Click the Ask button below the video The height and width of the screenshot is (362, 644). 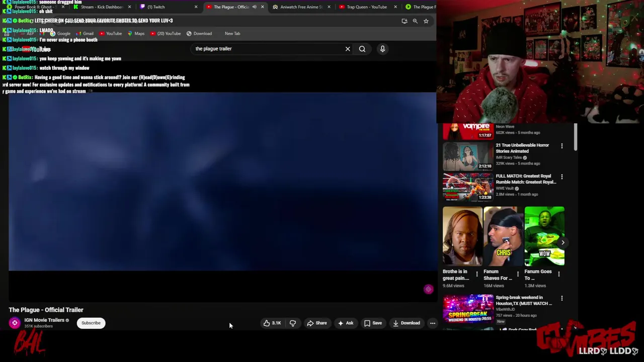346,323
